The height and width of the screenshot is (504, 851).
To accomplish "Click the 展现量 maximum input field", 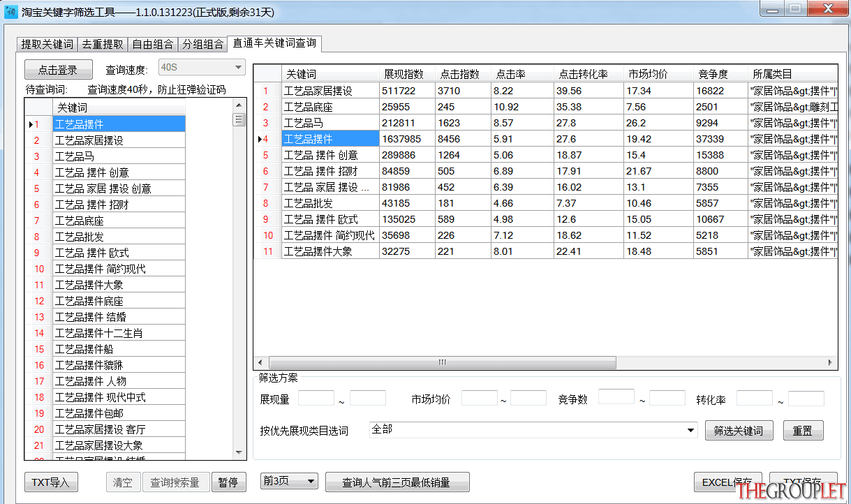I will point(368,398).
